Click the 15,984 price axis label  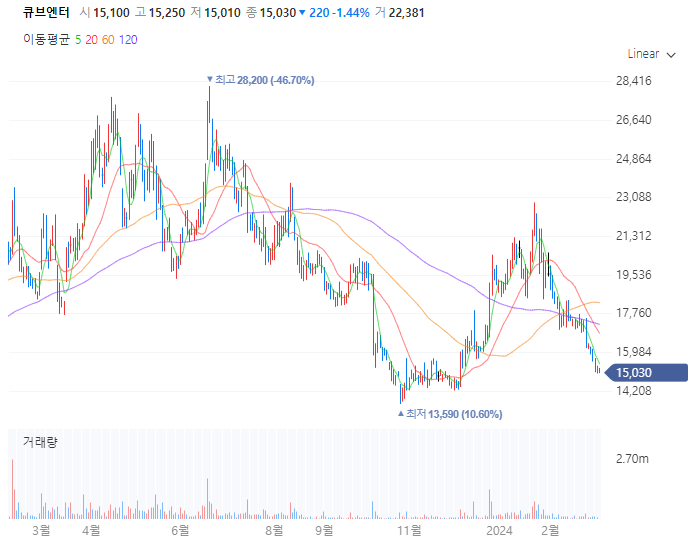pyautogui.click(x=634, y=352)
